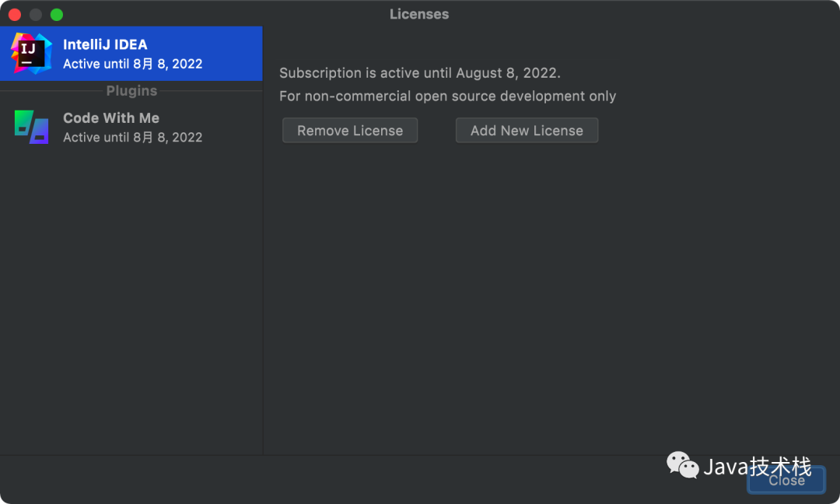Select Code With Me title text

111,117
